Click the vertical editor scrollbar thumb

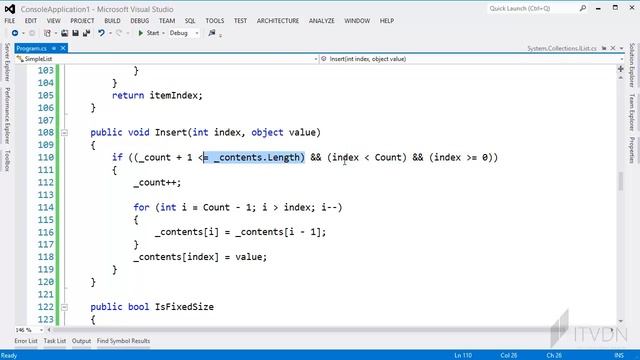click(x=620, y=181)
